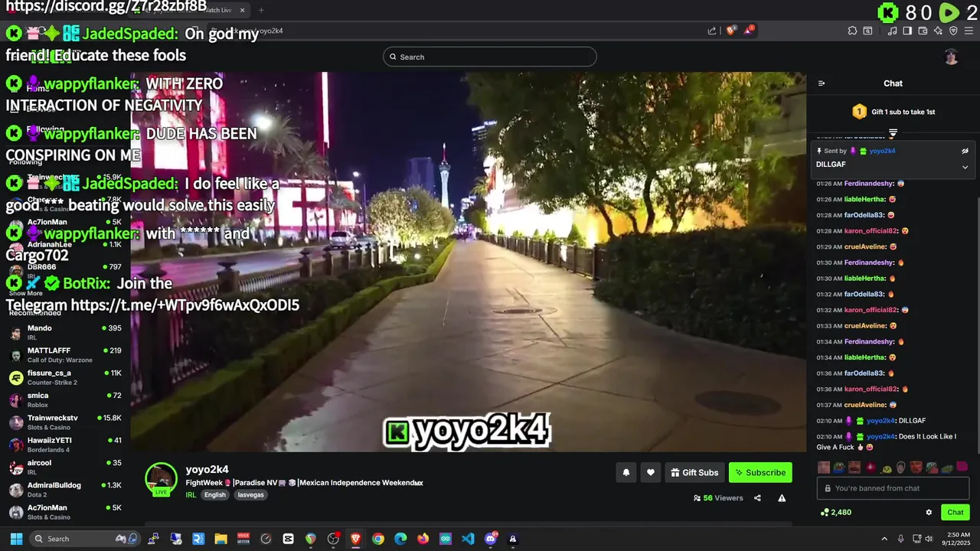Select the IRL category link

coord(191,495)
